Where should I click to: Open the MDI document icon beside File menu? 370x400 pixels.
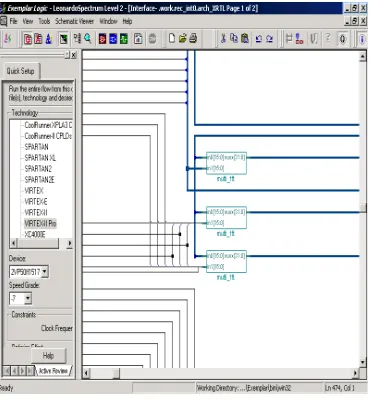3,21
